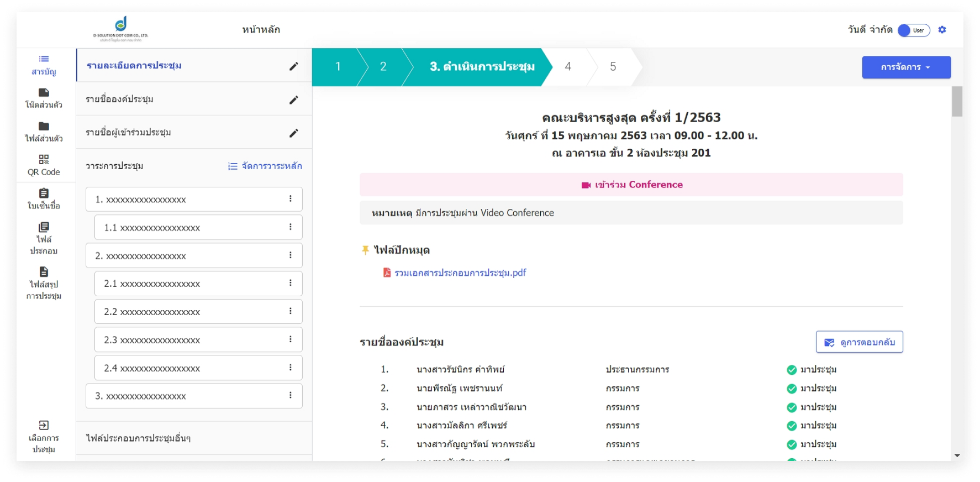This screenshot has width=980, height=482.
Task: Click the จัดการวาระหลัก link
Action: click(x=265, y=166)
